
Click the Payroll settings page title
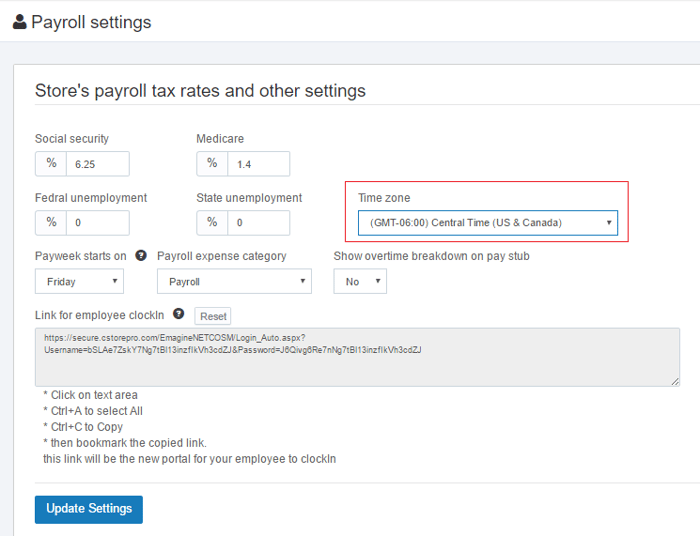point(90,22)
